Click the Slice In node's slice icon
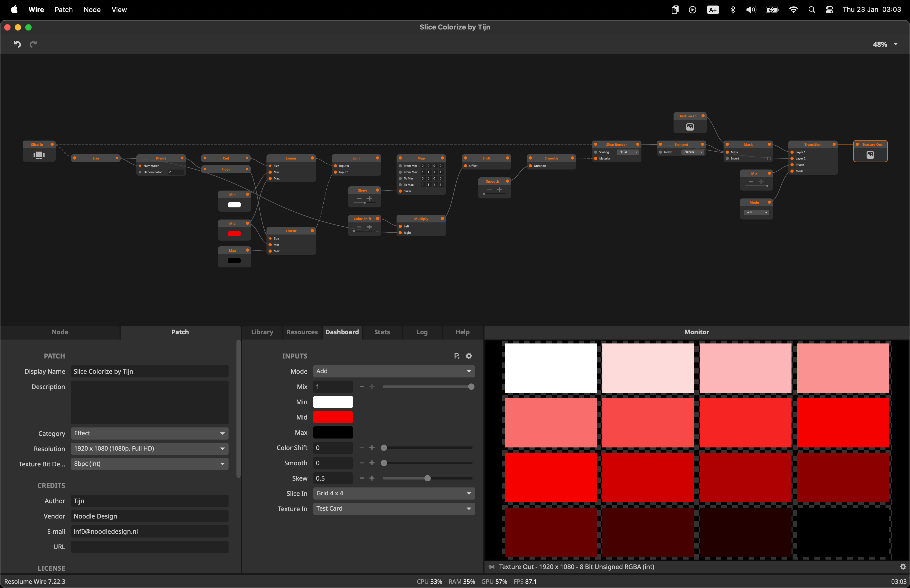 pyautogui.click(x=39, y=155)
